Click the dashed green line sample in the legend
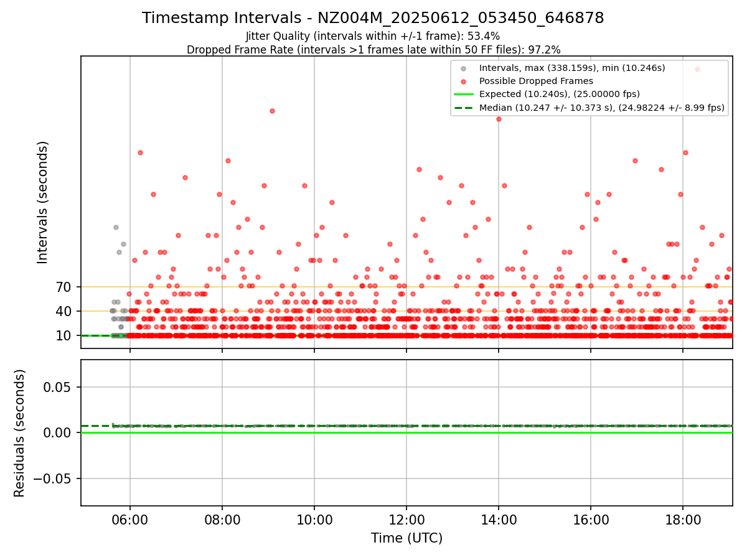The width and height of the screenshot is (747, 560). (x=463, y=108)
